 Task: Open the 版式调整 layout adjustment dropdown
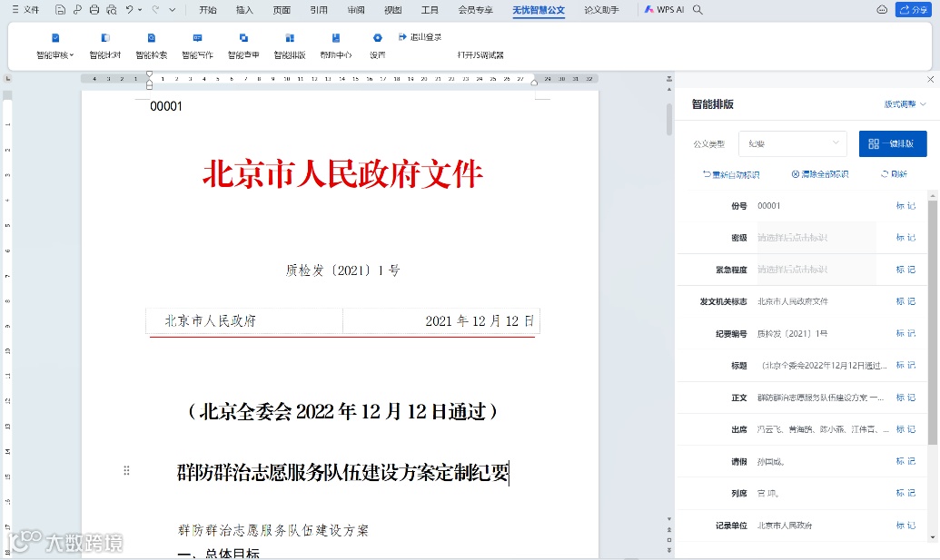click(x=900, y=104)
